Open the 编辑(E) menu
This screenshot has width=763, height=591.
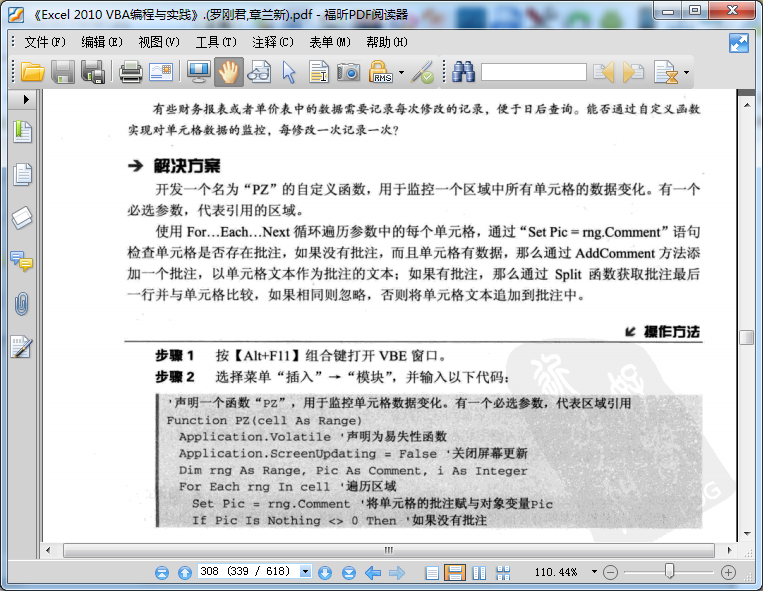102,43
